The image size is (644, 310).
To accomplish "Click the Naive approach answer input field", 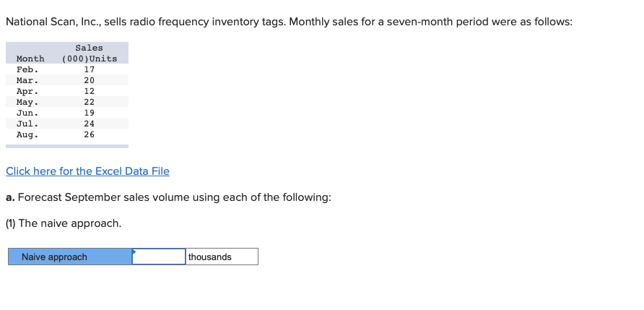I will (x=159, y=257).
